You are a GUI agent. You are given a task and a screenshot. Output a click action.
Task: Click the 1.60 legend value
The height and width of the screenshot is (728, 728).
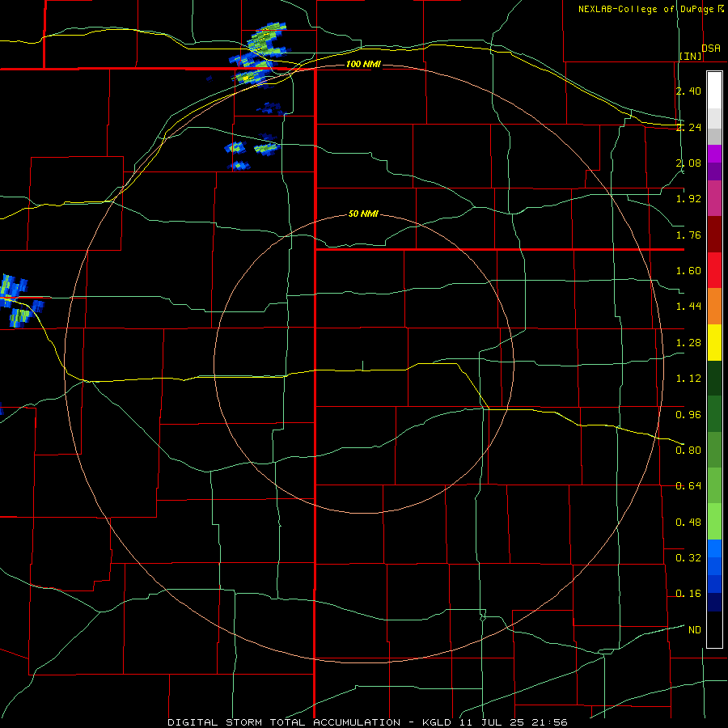coord(688,271)
